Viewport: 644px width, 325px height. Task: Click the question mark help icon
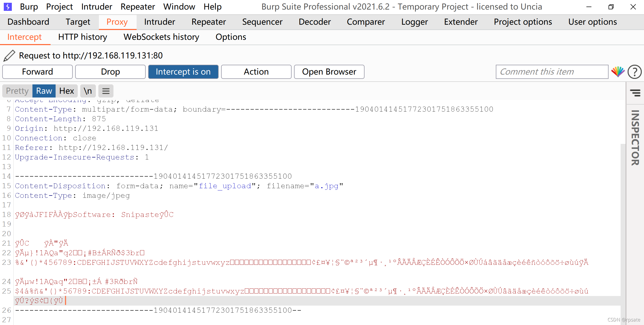point(634,72)
